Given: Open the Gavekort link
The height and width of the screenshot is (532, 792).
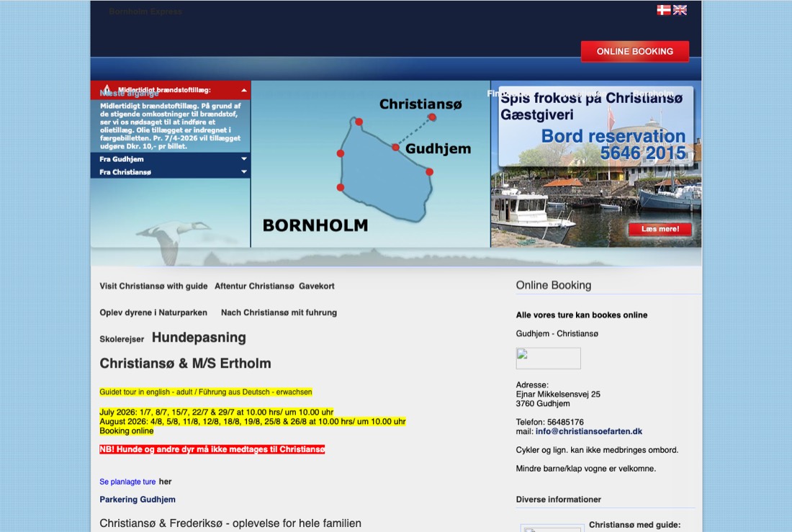Looking at the screenshot, I should [x=317, y=286].
